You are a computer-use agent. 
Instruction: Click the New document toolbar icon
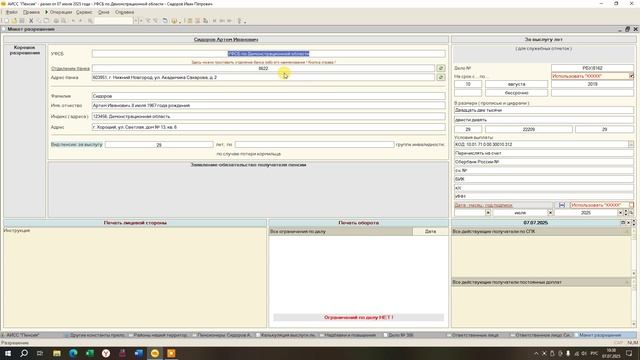(6, 21)
